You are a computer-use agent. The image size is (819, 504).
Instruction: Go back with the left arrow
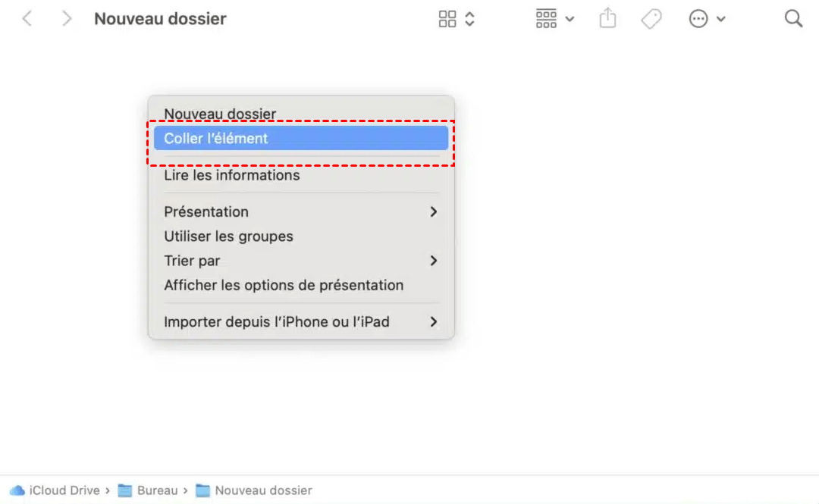(x=27, y=19)
